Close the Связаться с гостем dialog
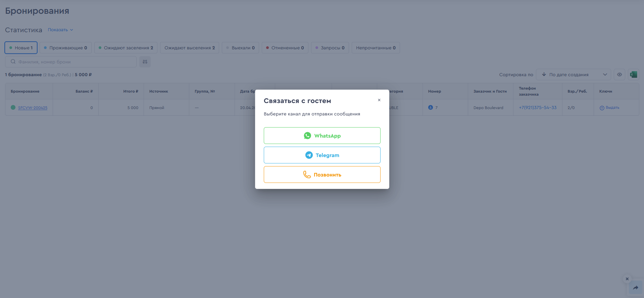 coord(379,100)
